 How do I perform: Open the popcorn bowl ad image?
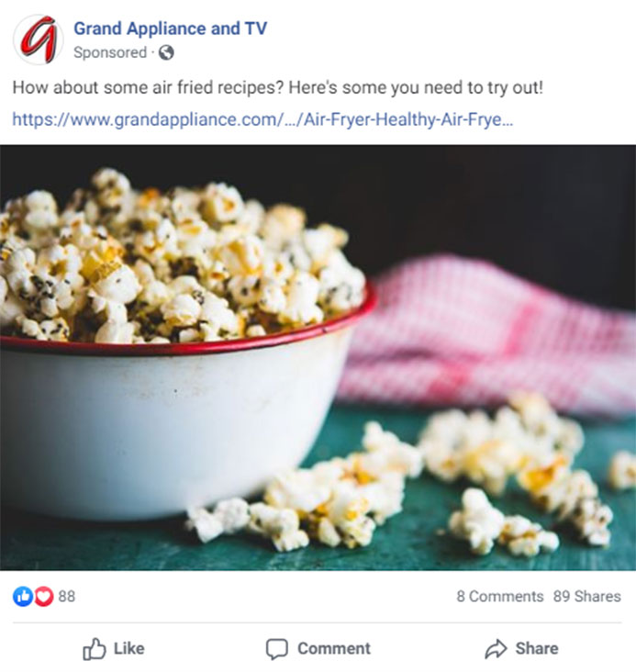pyautogui.click(x=318, y=358)
